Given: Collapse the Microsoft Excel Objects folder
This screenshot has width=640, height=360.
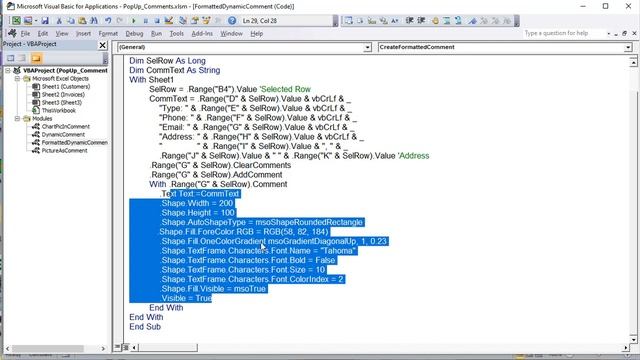Looking at the screenshot, I should tap(18, 78).
